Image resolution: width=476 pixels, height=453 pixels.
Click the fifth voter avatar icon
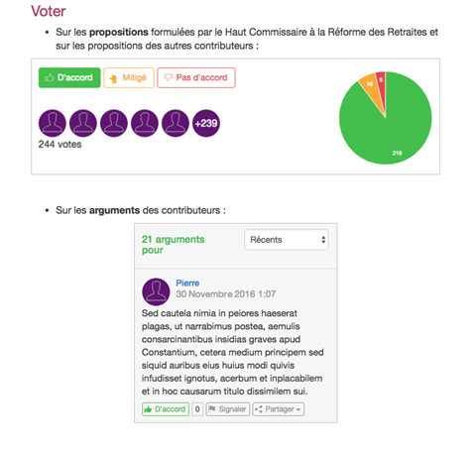(176, 123)
